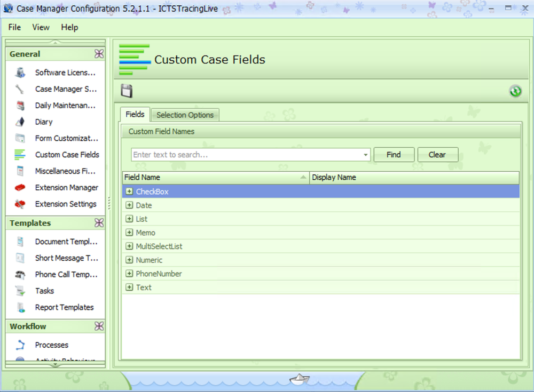
Task: Open the Help menu
Action: tap(69, 27)
